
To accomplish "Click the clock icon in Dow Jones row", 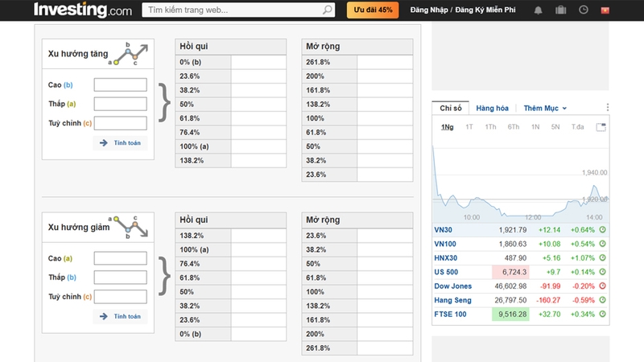I will click(x=602, y=286).
